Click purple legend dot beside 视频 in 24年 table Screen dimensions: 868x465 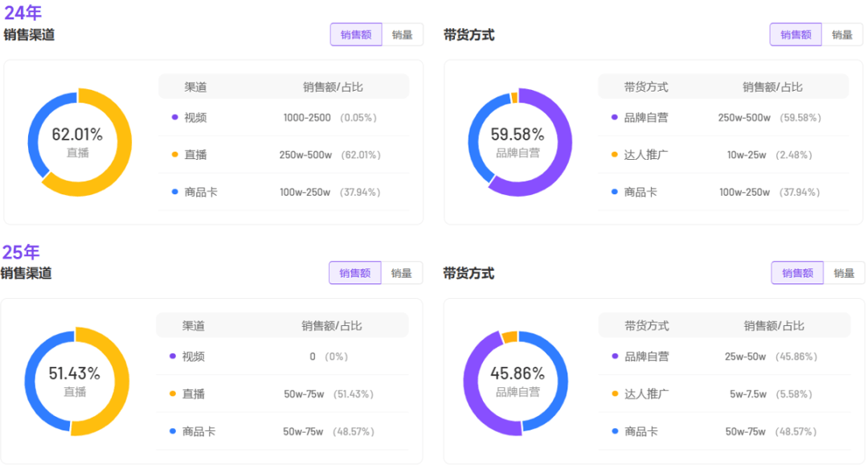[175, 117]
